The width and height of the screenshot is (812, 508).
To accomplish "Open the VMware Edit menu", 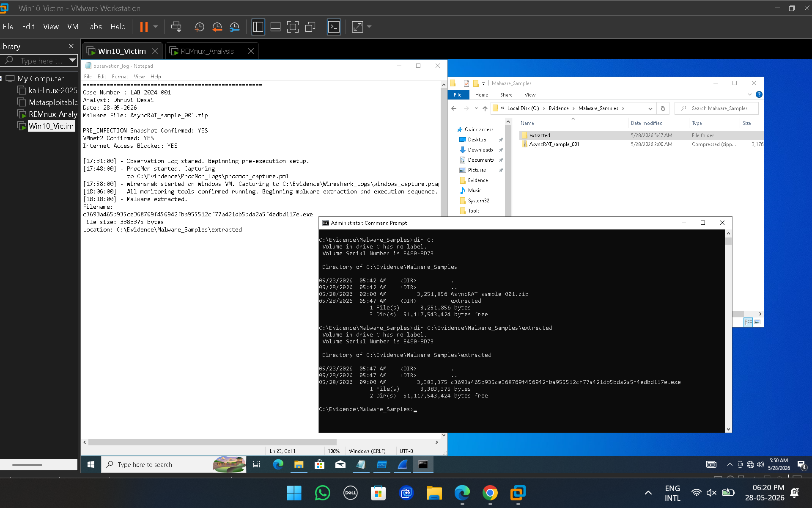I will [x=28, y=27].
